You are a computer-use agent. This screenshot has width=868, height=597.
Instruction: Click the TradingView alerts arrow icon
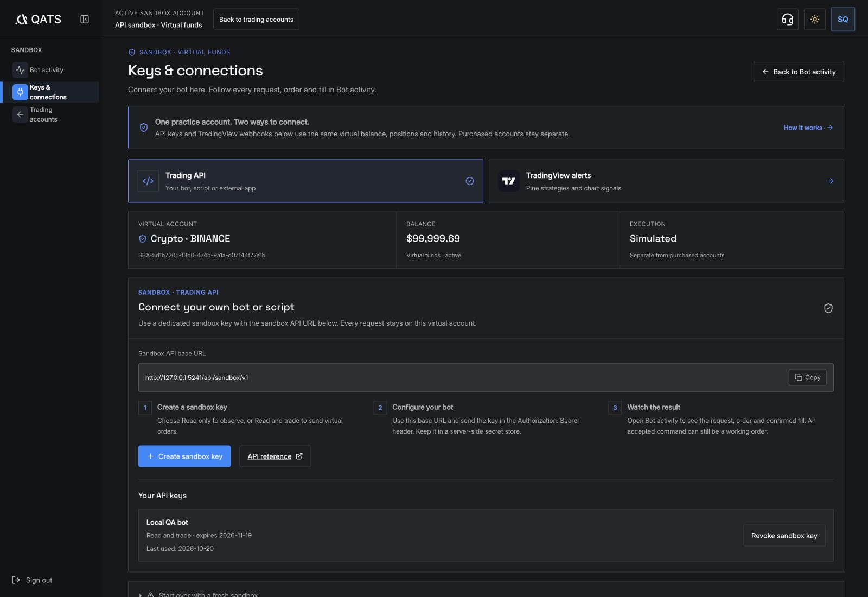pyautogui.click(x=830, y=181)
